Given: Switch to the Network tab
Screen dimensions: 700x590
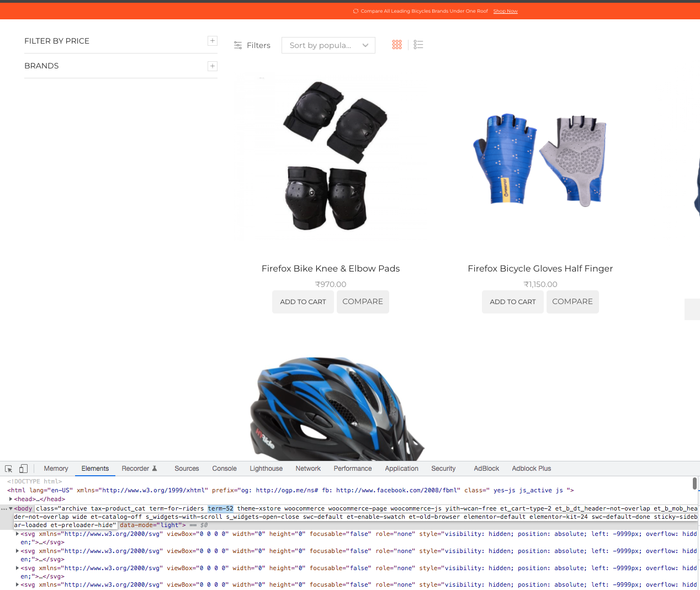Looking at the screenshot, I should (x=308, y=469).
